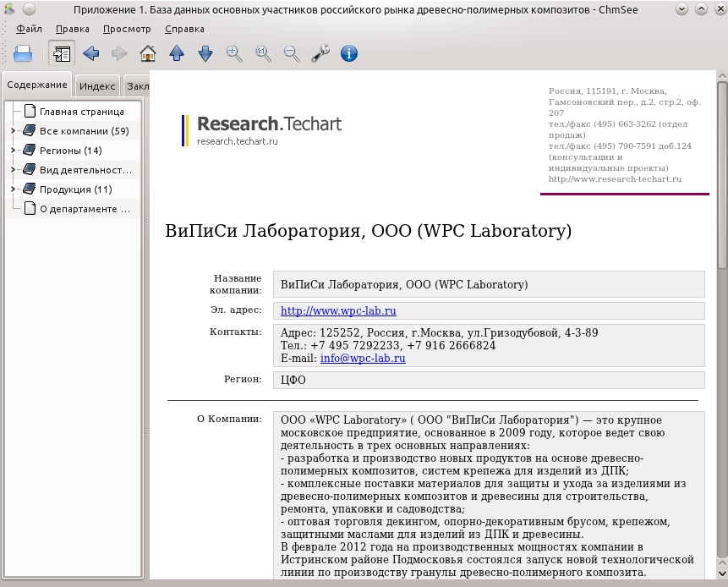Select the Все компании (59) tree item

[84, 131]
